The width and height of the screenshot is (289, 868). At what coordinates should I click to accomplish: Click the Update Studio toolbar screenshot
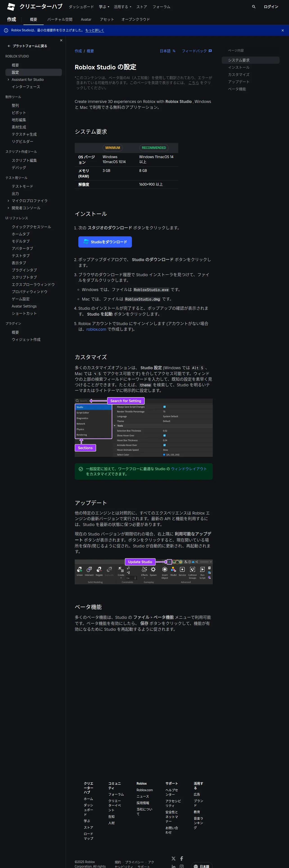144,572
